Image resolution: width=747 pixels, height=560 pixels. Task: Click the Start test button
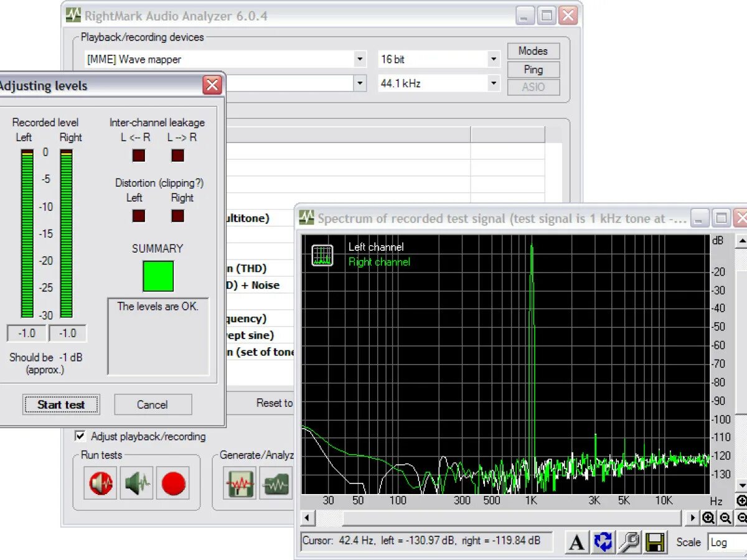tap(61, 404)
